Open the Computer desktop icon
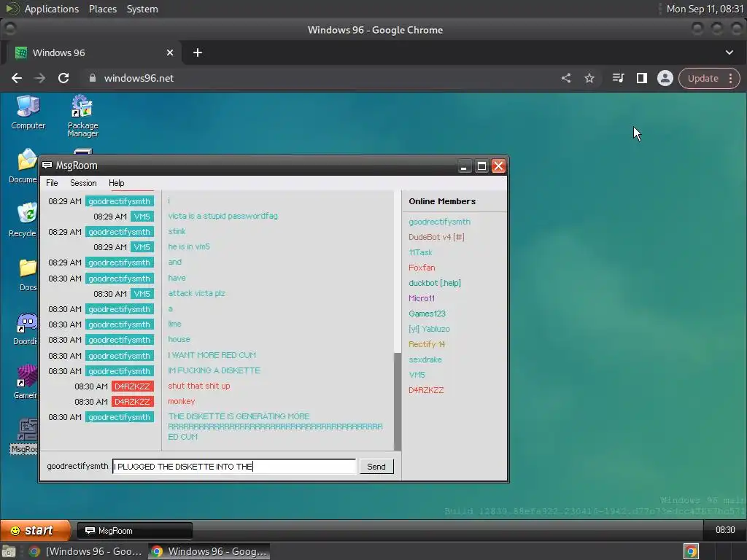The width and height of the screenshot is (747, 560). [28, 112]
